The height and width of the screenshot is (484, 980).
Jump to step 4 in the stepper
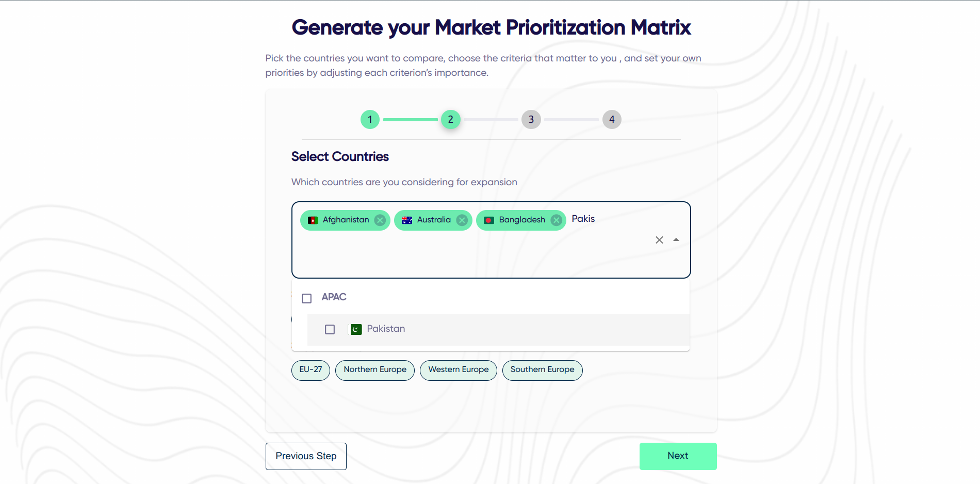coord(612,119)
